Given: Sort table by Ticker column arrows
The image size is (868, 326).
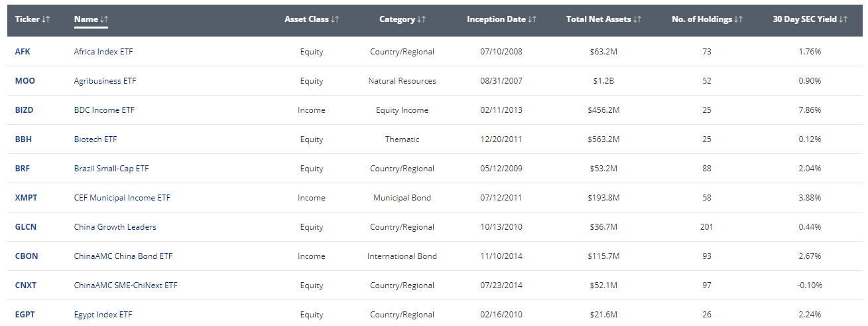Looking at the screenshot, I should tap(46, 20).
